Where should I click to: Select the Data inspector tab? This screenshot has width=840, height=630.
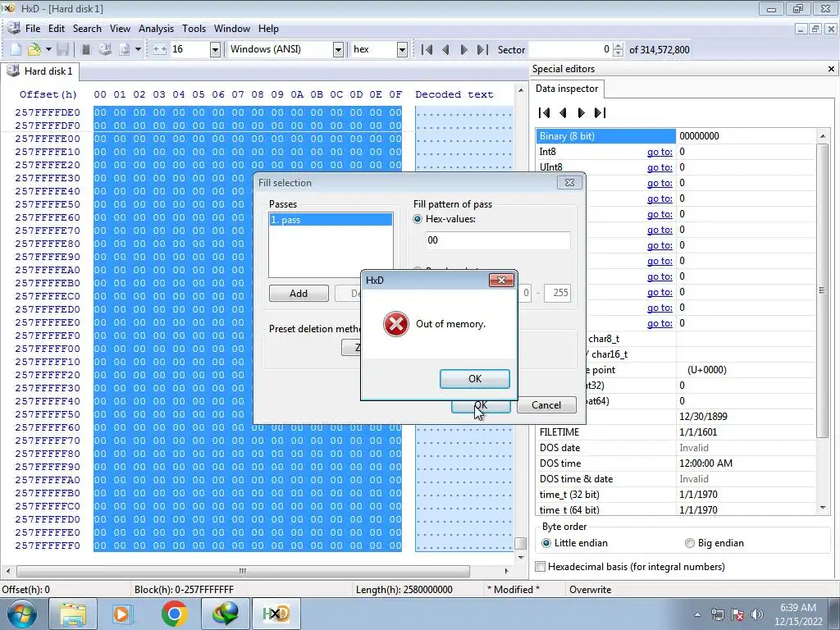point(567,89)
